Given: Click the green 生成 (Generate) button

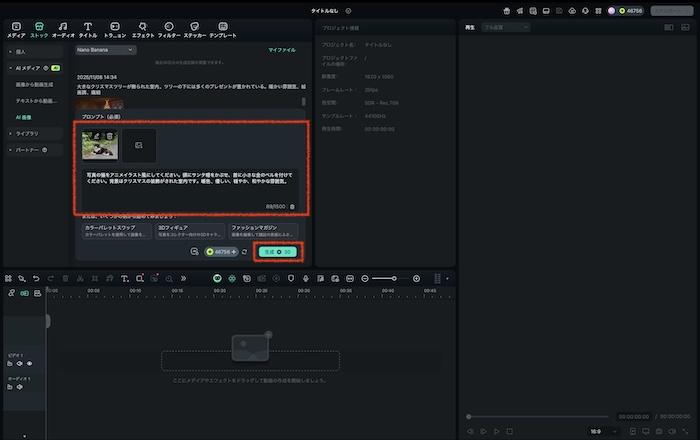Looking at the screenshot, I should point(276,251).
